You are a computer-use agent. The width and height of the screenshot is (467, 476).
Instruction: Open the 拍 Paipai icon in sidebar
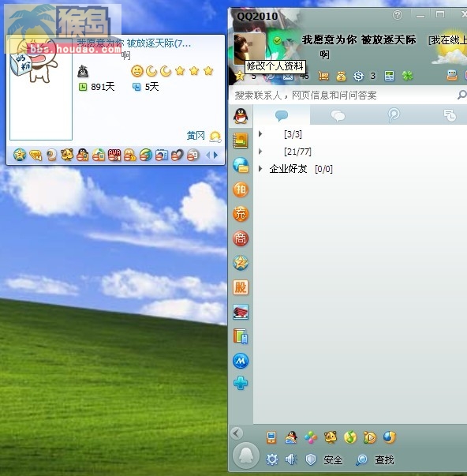[241, 189]
